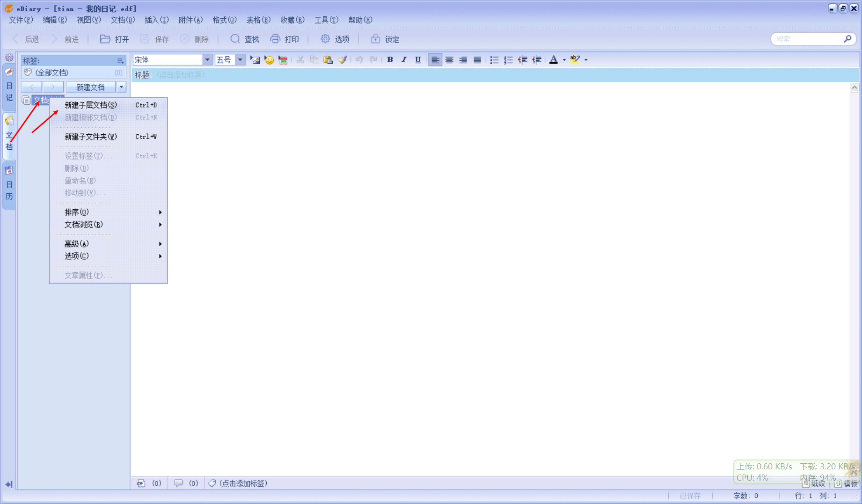Screen dimensions: 862x504
Task: Click comment bubble icon in footer
Action: (x=178, y=483)
